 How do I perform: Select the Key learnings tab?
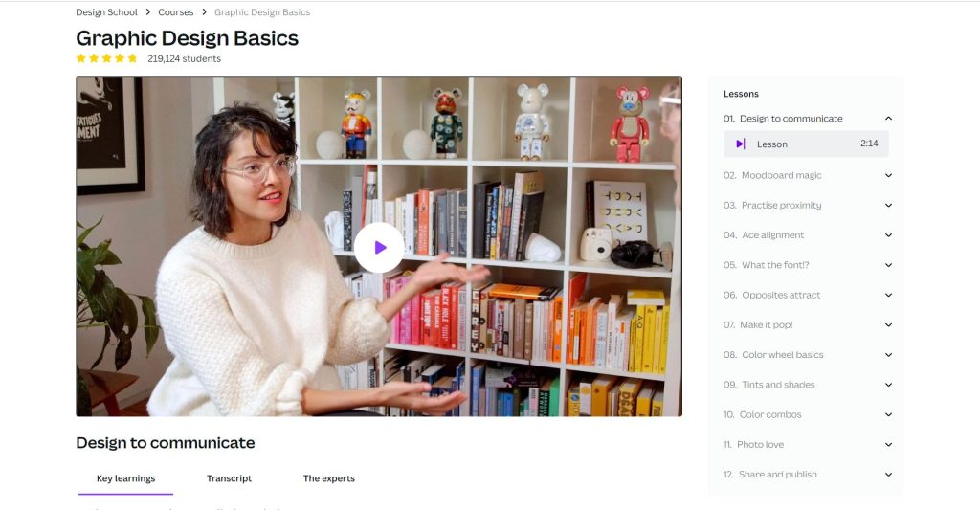(125, 478)
